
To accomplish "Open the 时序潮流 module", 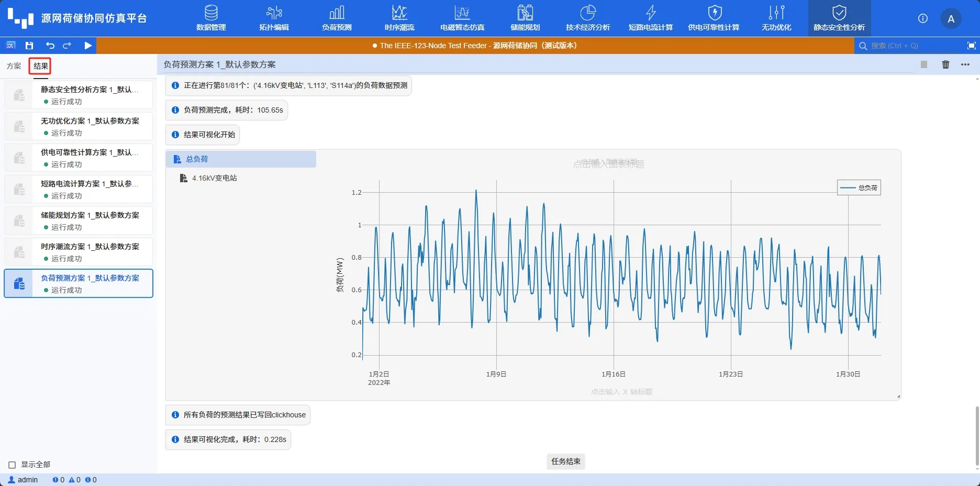I will [399, 18].
